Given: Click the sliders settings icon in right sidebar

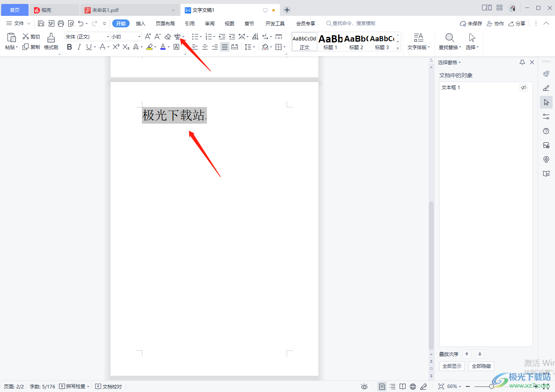Looking at the screenshot, I should click(x=546, y=117).
